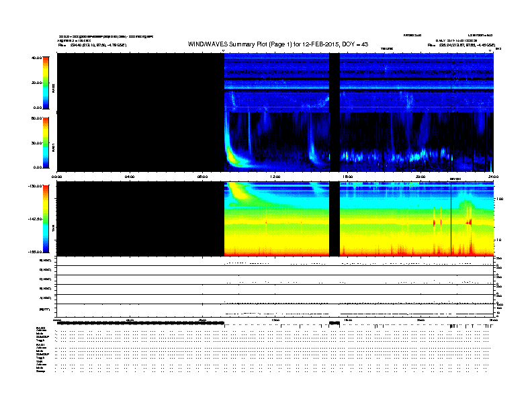This screenshot has width=532, height=411.
Task: Click the -142.50 color scale label
Action: pyautogui.click(x=36, y=219)
